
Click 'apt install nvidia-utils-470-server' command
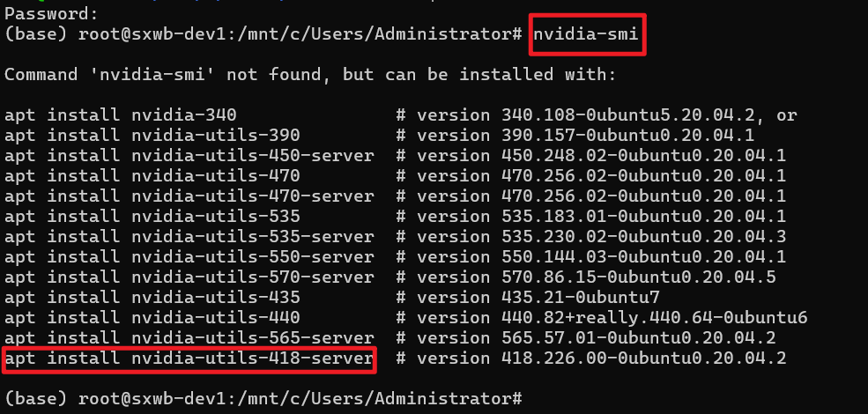pyautogui.click(x=189, y=196)
